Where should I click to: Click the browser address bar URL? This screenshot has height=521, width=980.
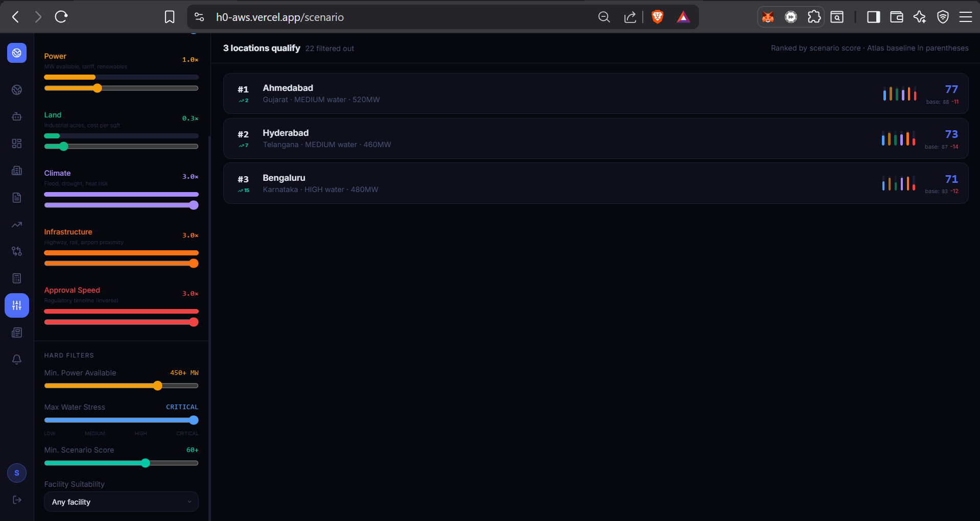point(280,17)
